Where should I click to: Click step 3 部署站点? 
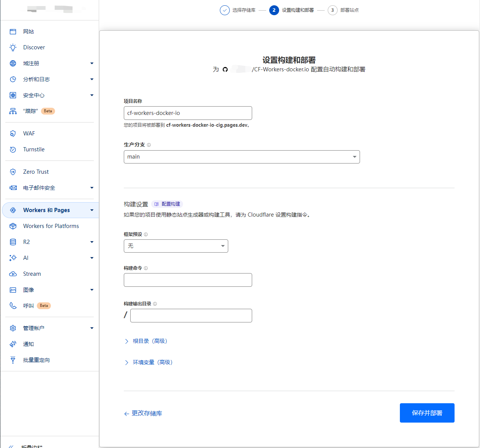(x=343, y=10)
